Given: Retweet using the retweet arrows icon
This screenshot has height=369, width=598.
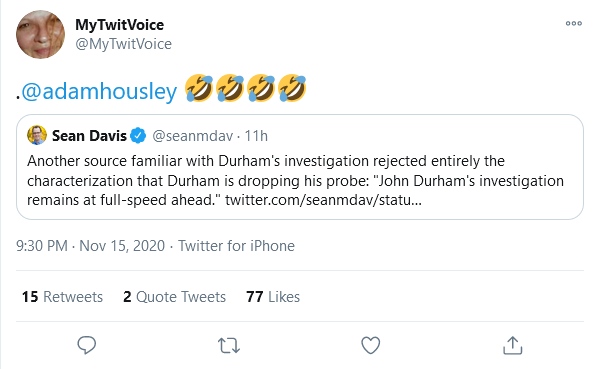Looking at the screenshot, I should point(229,345).
